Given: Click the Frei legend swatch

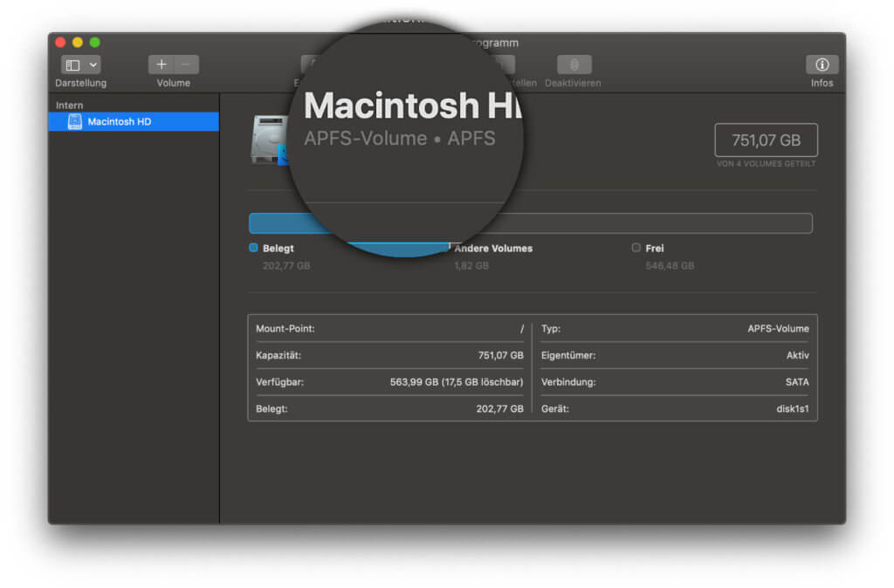Looking at the screenshot, I should tap(636, 248).
